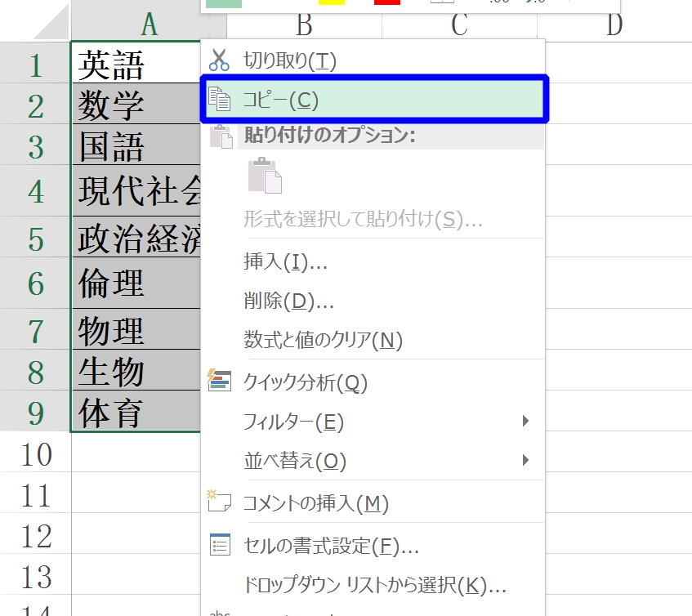This screenshot has height=616, width=692.
Task: Select column A header
Action: coord(149,25)
